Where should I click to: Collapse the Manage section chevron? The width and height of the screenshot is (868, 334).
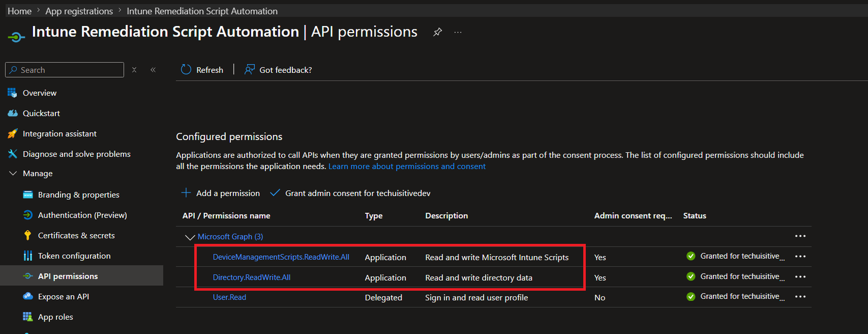tap(13, 173)
